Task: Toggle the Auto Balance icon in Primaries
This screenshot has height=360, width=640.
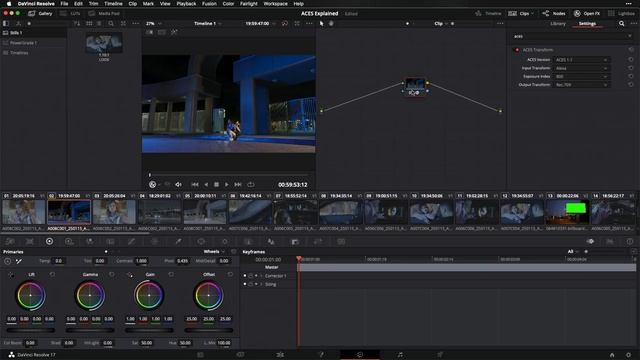Action: coord(7,261)
